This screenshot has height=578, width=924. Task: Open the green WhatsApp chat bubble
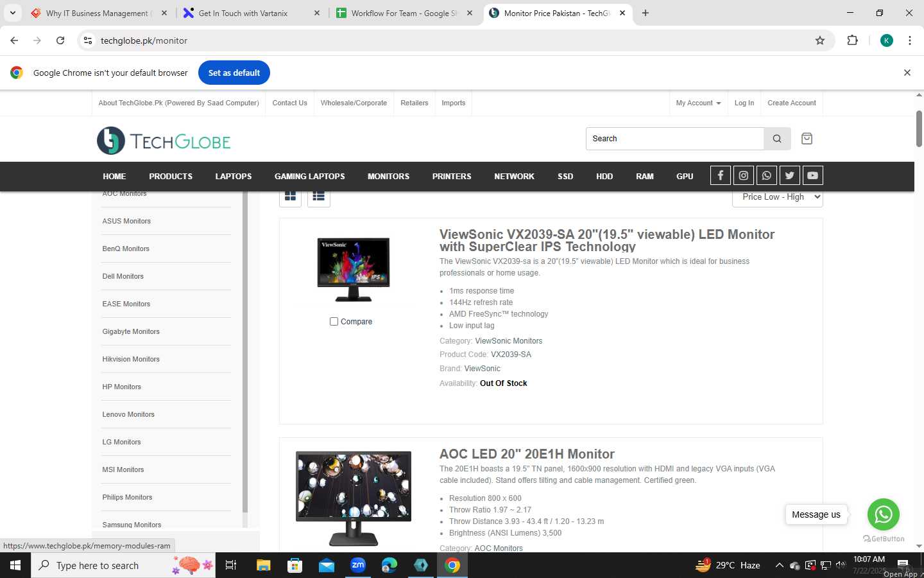pyautogui.click(x=883, y=514)
